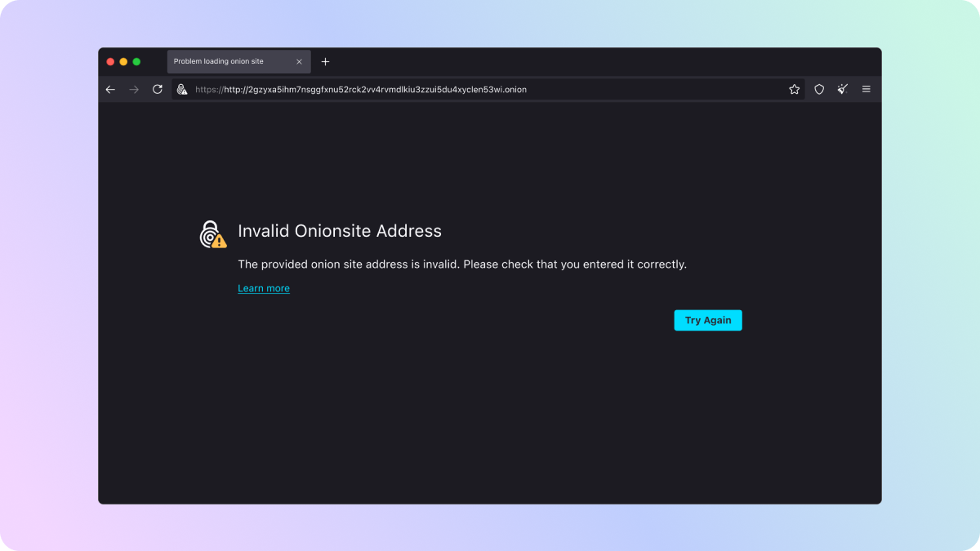980x551 pixels.
Task: Click the onion warning error icon
Action: (212, 234)
